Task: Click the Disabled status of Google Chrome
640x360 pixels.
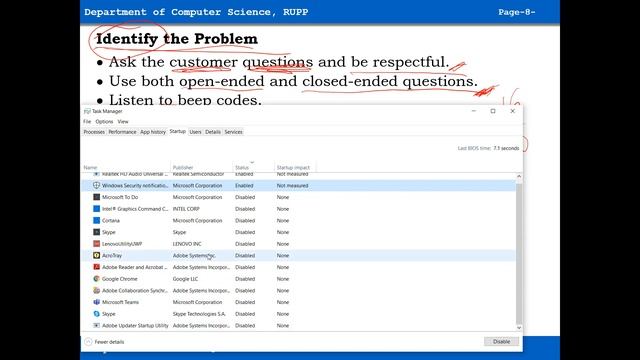Action: click(x=245, y=279)
